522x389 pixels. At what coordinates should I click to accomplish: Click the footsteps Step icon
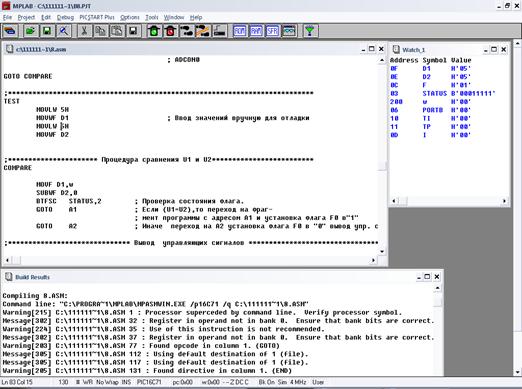click(187, 31)
